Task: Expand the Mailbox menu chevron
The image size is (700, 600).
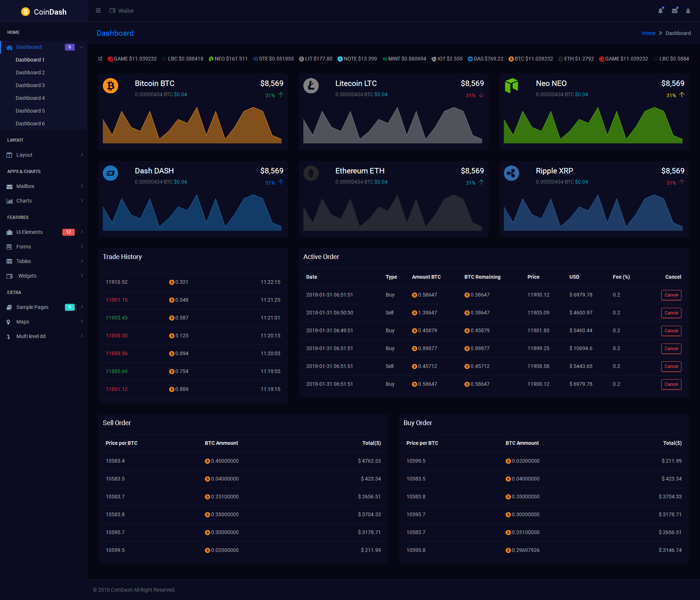Action: point(82,186)
